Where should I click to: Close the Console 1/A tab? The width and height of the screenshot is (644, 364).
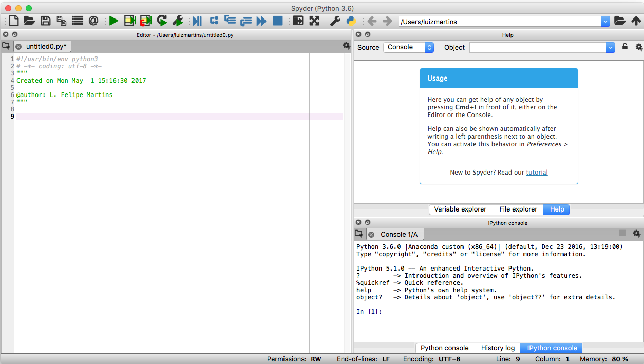coord(371,235)
